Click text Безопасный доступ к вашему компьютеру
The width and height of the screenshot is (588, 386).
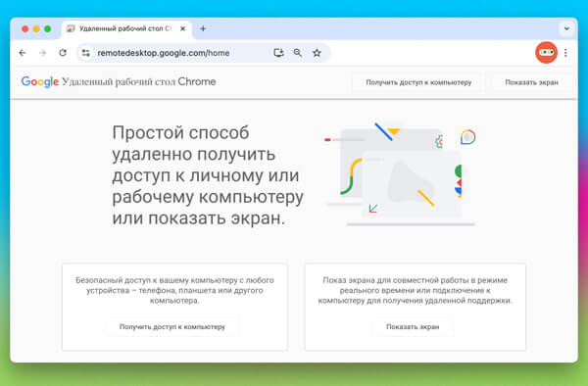coord(174,290)
